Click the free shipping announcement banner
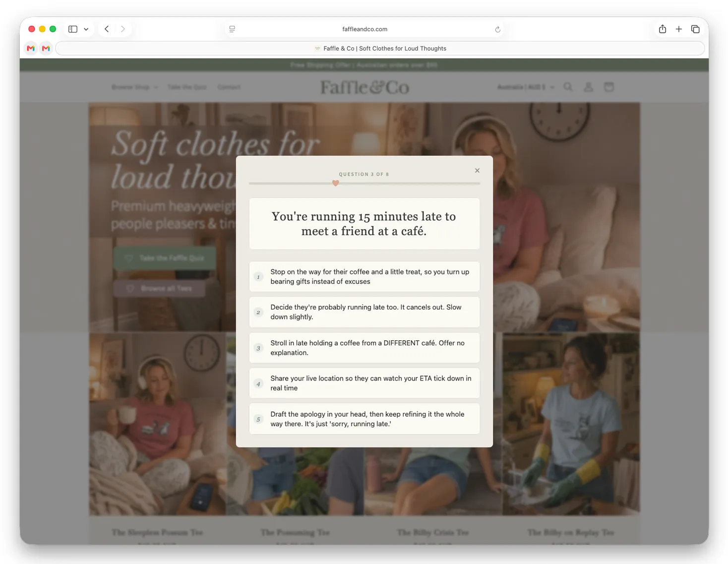Screen dimensions: 728x564 click(x=364, y=65)
